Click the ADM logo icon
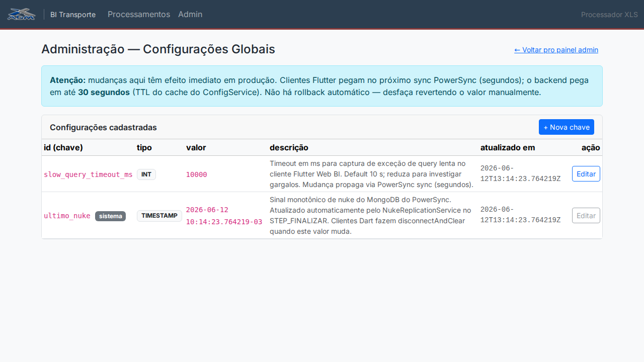Screen dimensions: 644x362 click(21, 14)
